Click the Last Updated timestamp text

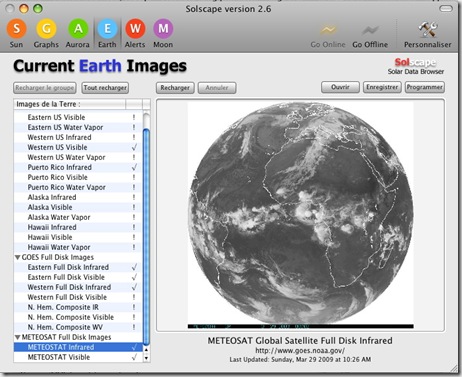point(300,360)
